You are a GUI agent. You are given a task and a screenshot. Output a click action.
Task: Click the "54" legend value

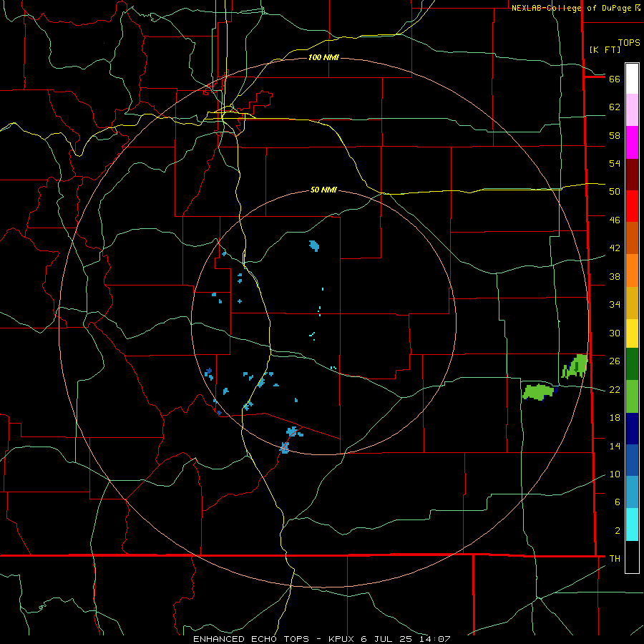coord(615,163)
